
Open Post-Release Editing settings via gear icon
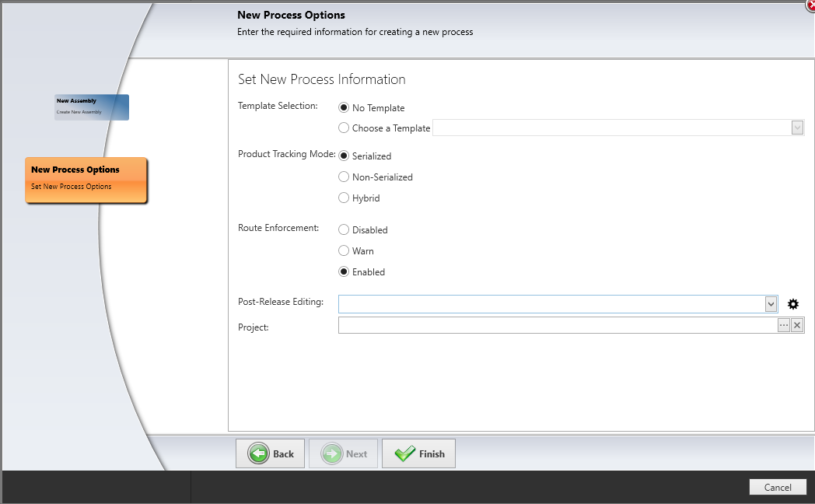792,303
